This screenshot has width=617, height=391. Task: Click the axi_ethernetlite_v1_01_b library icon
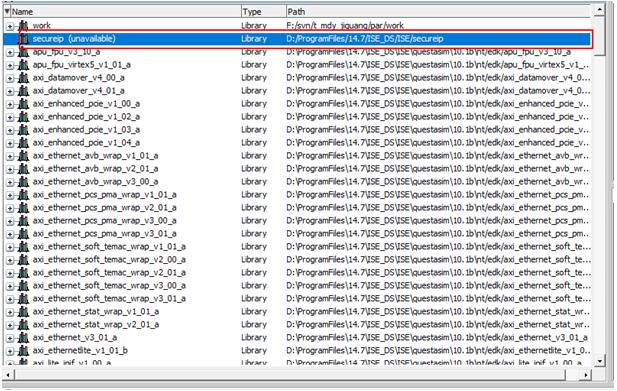(x=24, y=350)
